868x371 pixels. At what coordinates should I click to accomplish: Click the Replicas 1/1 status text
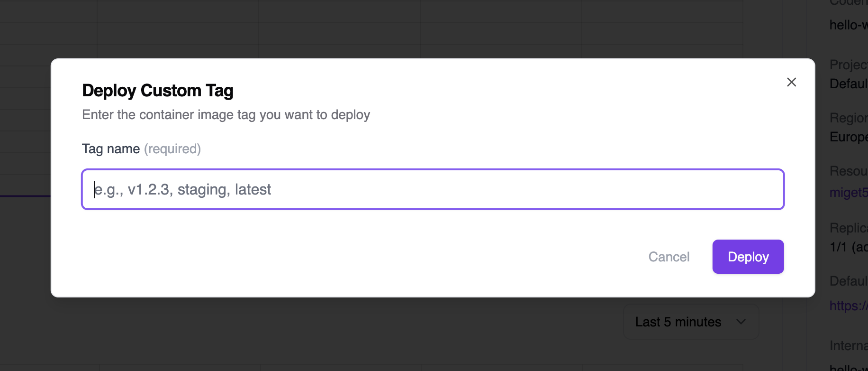(x=848, y=247)
